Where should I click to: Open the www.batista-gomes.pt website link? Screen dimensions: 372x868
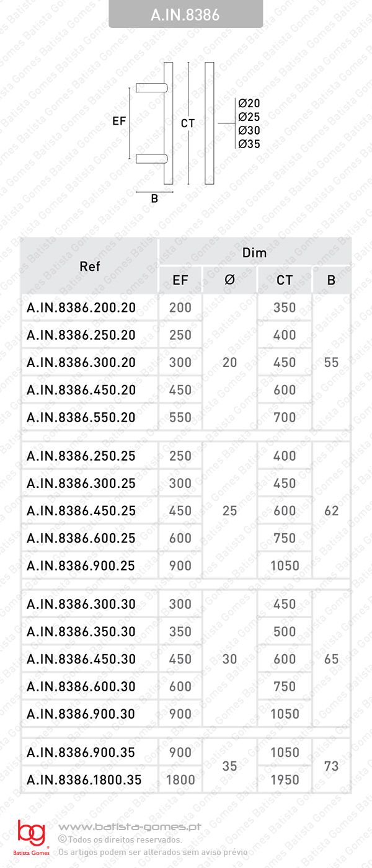point(129,827)
